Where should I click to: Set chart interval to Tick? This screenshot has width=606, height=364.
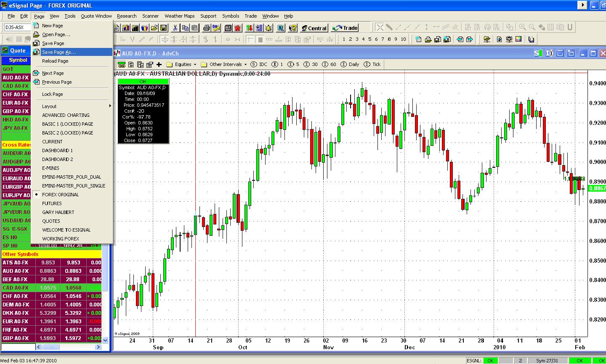coord(372,64)
